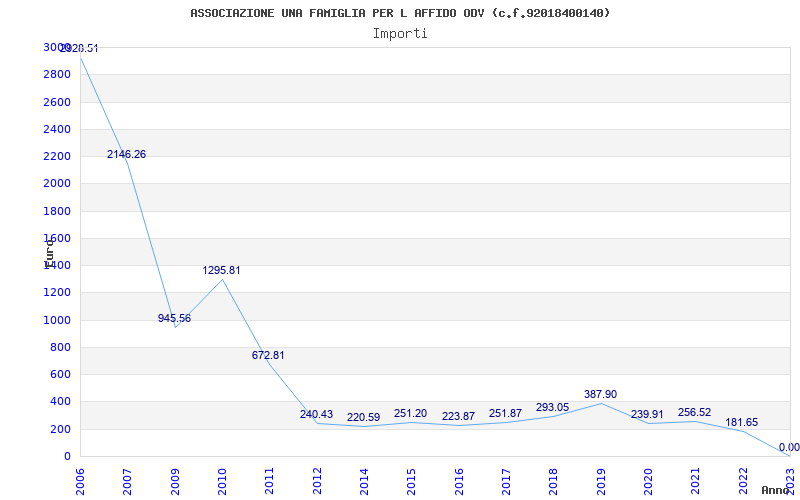Select the 387.90 value label
The image size is (800, 500).
tap(601, 394)
